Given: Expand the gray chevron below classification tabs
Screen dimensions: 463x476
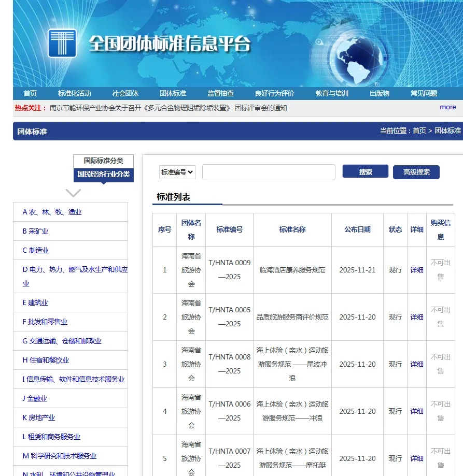Looking at the screenshot, I should 73,193.
